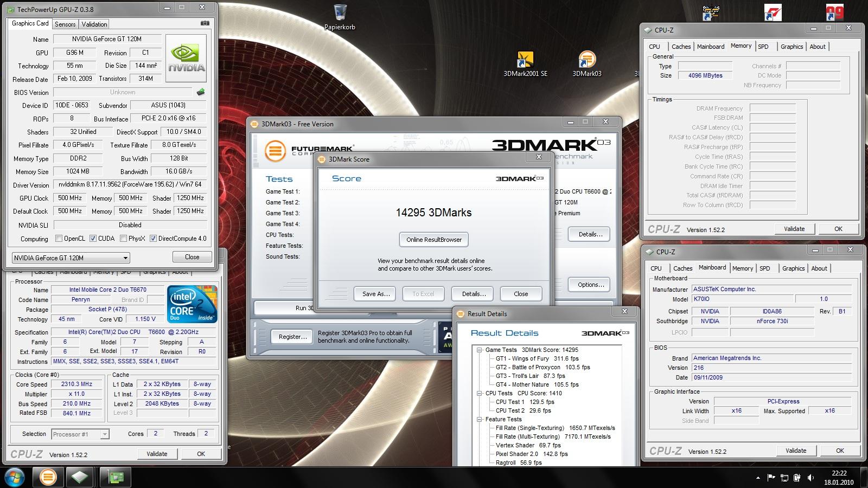
Task: Select 'CPU Test 2 29.6 fps' row
Action: 523,410
